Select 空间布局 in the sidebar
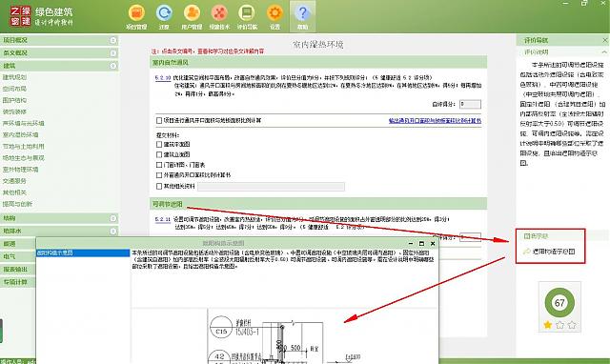This screenshot has height=364, width=610. (x=15, y=89)
